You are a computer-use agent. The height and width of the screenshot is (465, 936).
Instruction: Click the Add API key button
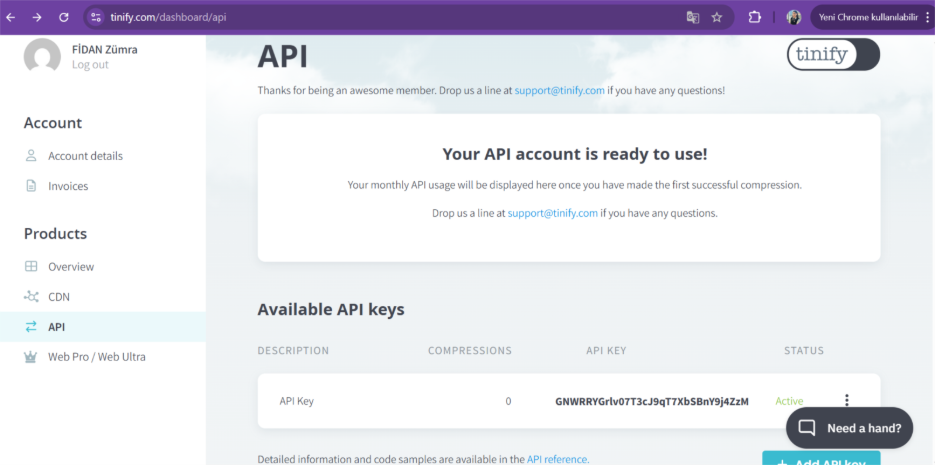(820, 459)
